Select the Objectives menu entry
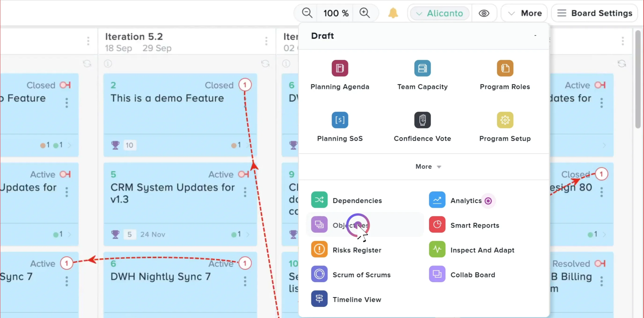644x318 pixels. coord(365,225)
